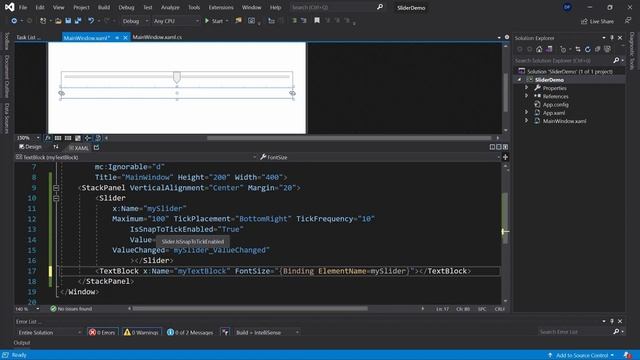
Task: Click the Open File folder toolbar icon
Action: tap(58, 21)
